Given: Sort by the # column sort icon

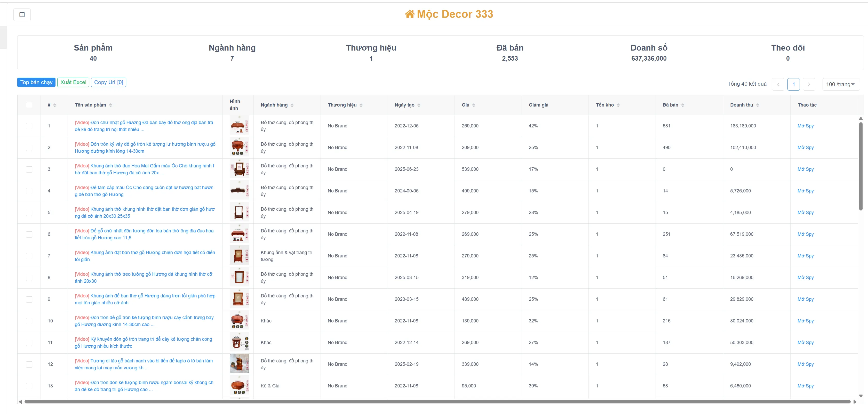Looking at the screenshot, I should tap(54, 105).
